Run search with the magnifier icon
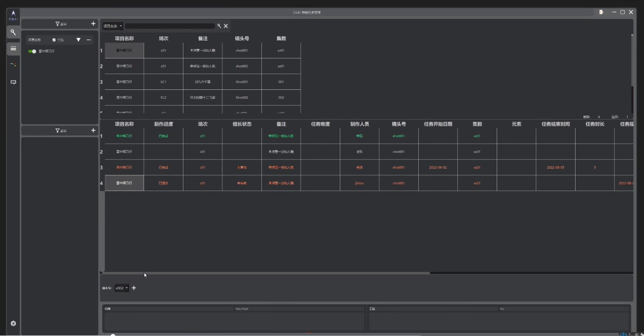This screenshot has width=644, height=336. click(x=219, y=26)
